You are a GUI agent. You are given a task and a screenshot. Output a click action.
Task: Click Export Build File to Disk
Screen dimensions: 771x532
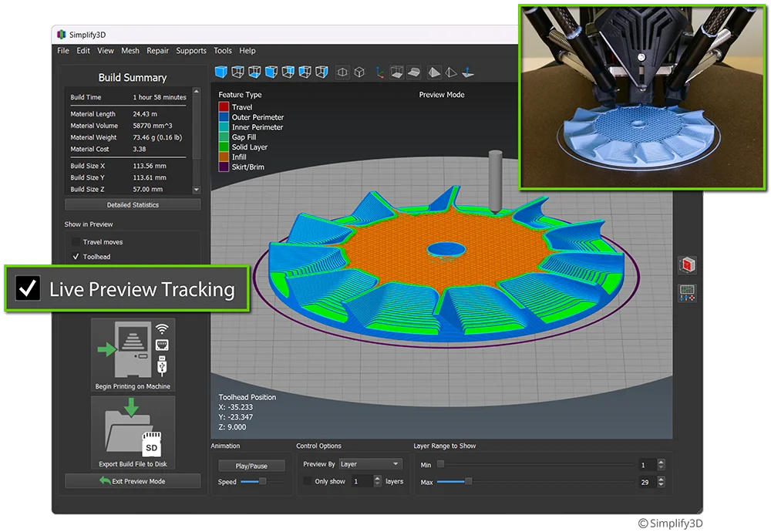pos(133,432)
